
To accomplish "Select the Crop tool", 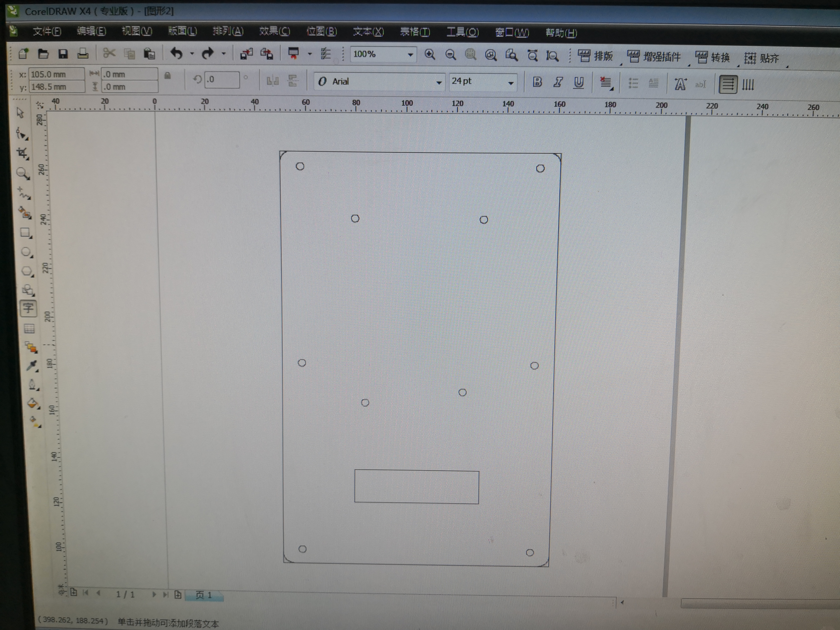I will click(x=22, y=153).
